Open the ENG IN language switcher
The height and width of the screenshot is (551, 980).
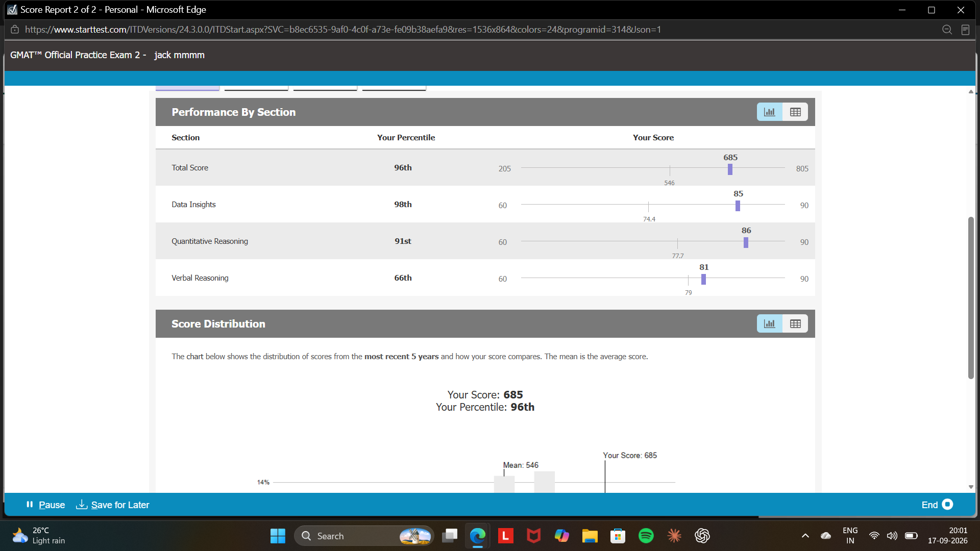(x=850, y=536)
